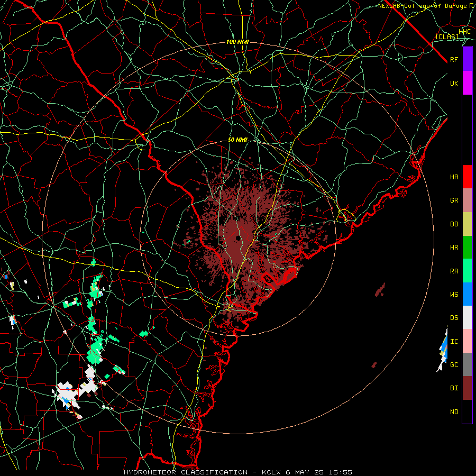Click the RF purple legend swatch
The width and height of the screenshot is (476, 476).
pos(467,59)
